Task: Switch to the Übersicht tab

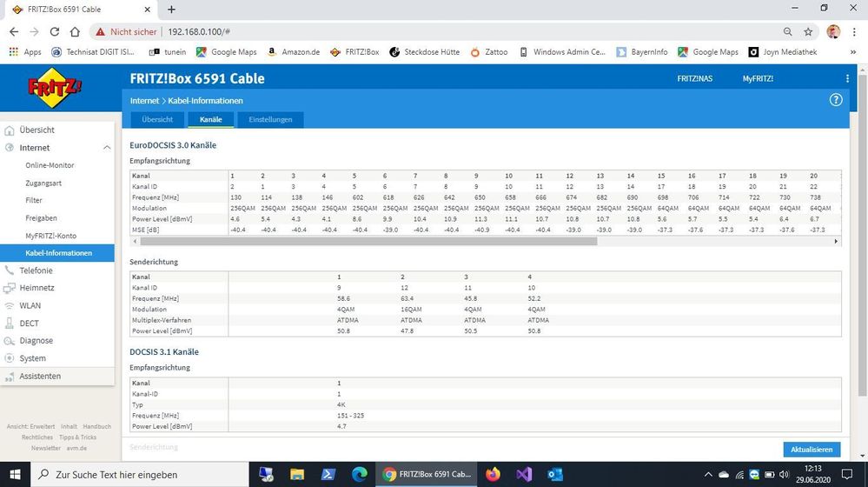Action: 157,120
